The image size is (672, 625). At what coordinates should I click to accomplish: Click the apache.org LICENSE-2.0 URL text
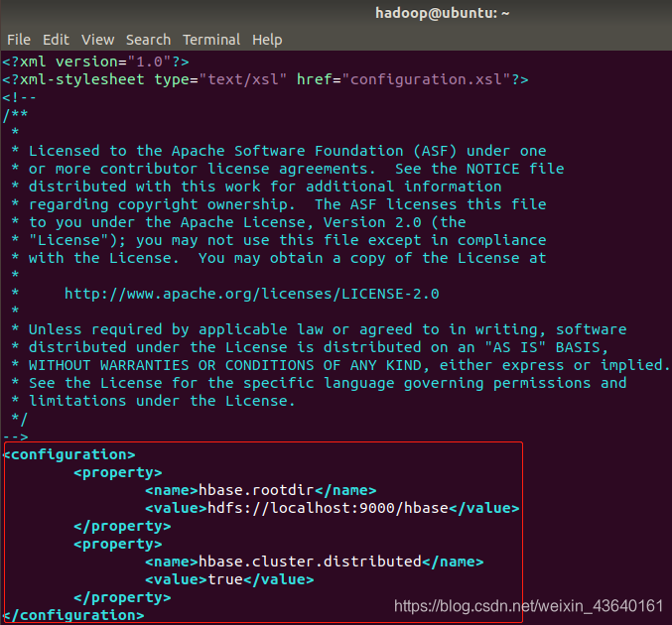251,294
